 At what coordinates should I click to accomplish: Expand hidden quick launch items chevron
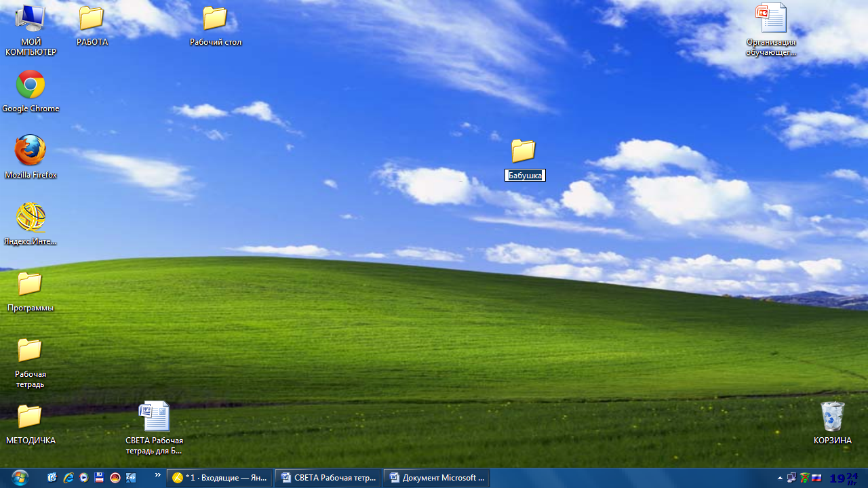158,475
